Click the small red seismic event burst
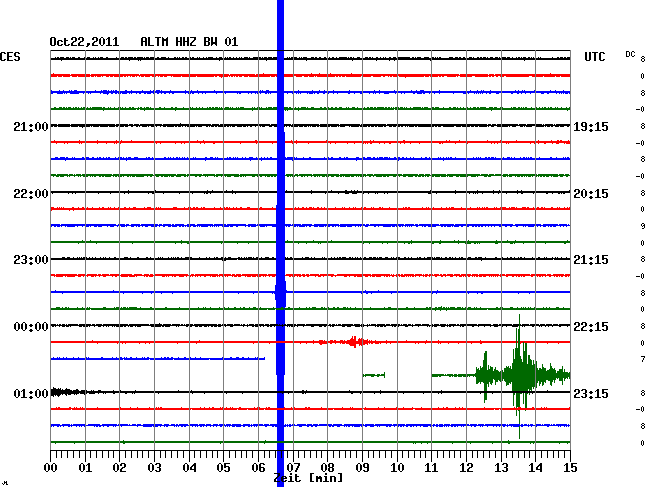The image size is (650, 494). click(x=354, y=342)
